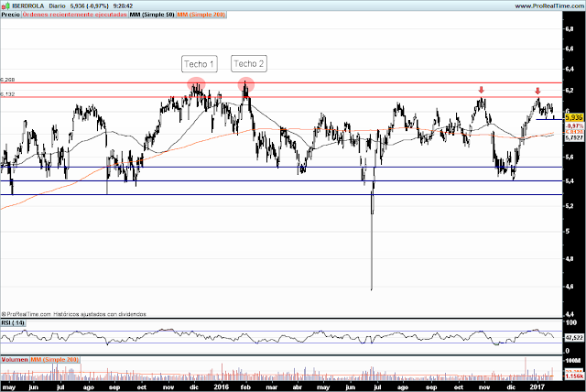Click the 6,8 price axis label
This screenshot has width=586, height=392.
pyautogui.click(x=570, y=29)
